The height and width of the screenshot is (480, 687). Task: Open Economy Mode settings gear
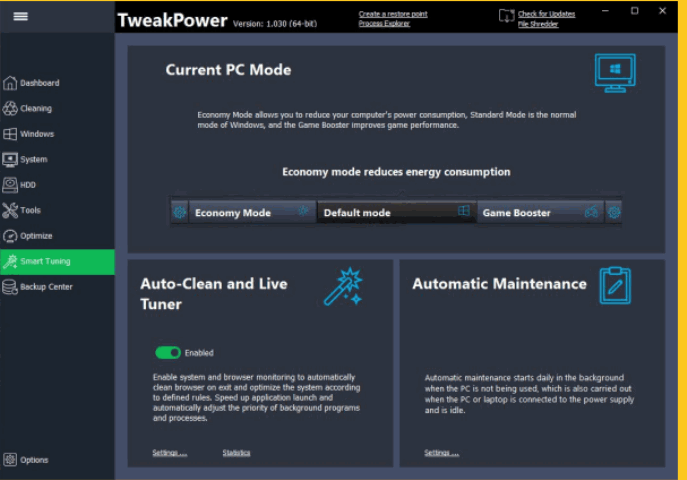(180, 212)
